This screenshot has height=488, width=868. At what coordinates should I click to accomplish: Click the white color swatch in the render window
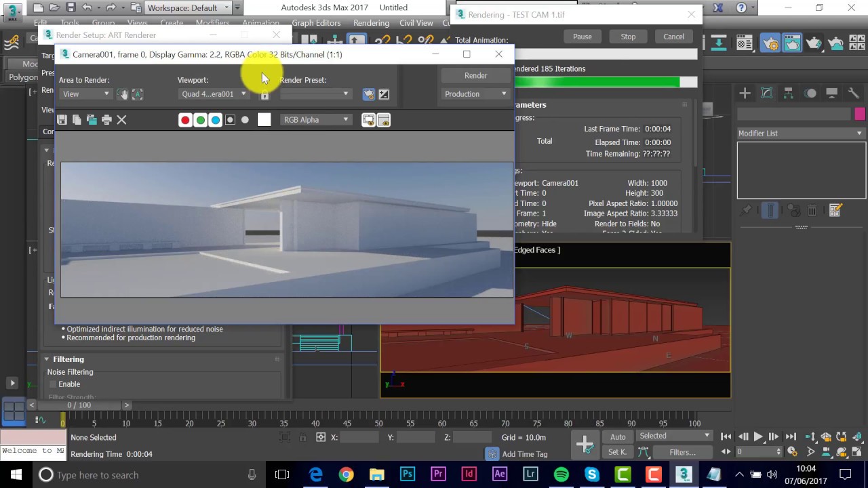point(264,120)
